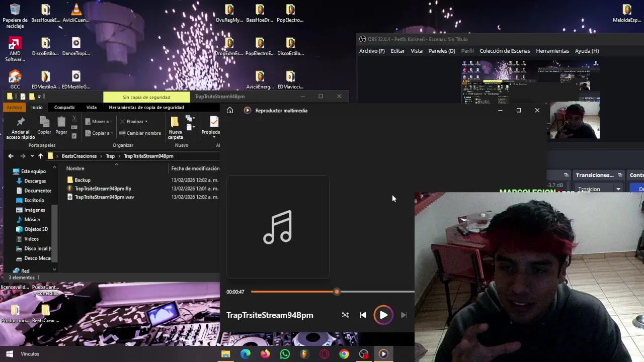Viewport: 644px width, 362px height.
Task: Open Herramientas de copia de seguridad tab
Action: (x=146, y=108)
